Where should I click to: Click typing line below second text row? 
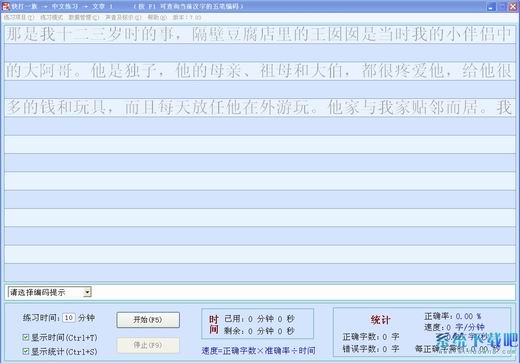click(x=260, y=89)
